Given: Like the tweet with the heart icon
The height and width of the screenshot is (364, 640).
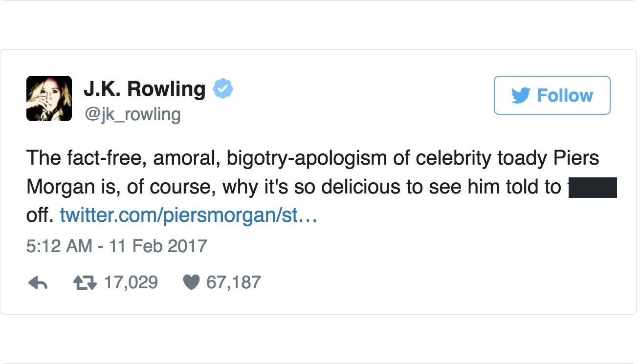Looking at the screenshot, I should (191, 282).
